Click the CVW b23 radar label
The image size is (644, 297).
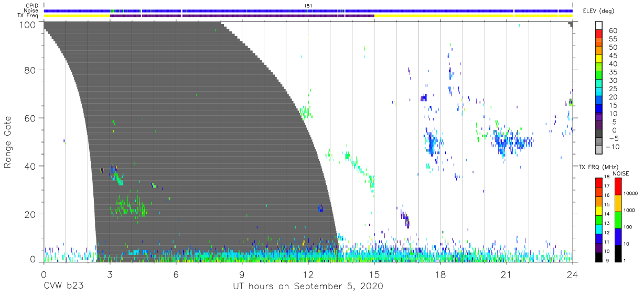pyautogui.click(x=63, y=287)
